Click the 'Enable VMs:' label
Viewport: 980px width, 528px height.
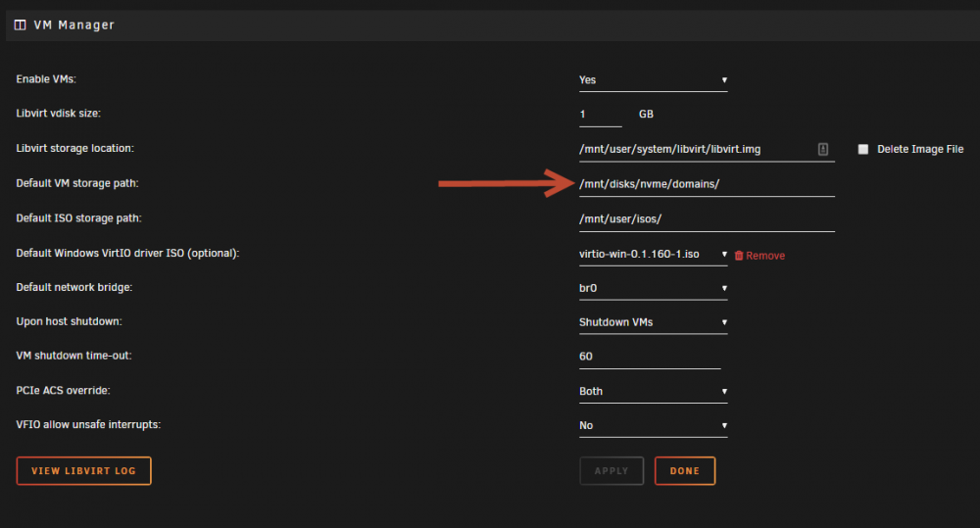46,79
